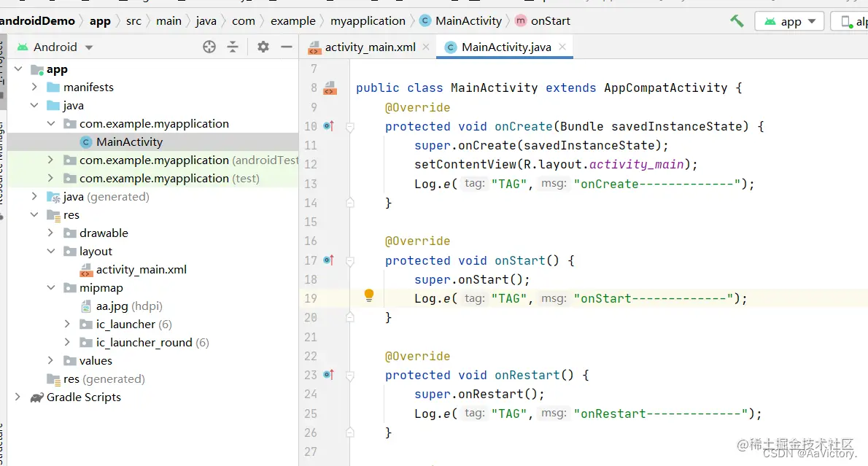Collapse the mipmap folder
The height and width of the screenshot is (466, 868).
pos(51,288)
